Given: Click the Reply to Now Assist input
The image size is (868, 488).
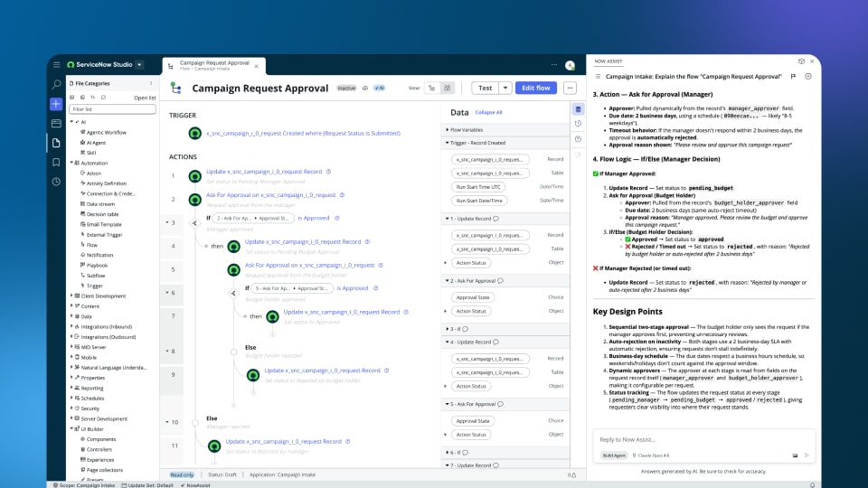Looking at the screenshot, I should [703, 440].
